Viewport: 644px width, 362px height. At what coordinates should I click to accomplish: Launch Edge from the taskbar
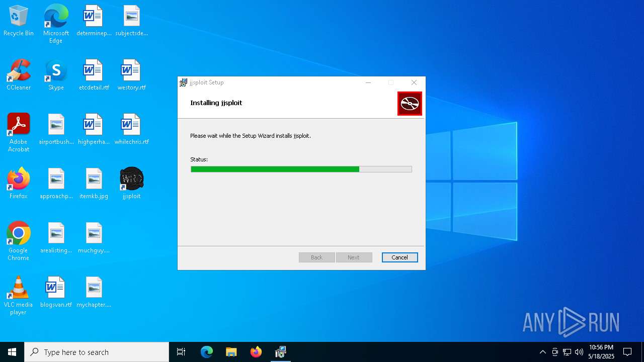[207, 352]
